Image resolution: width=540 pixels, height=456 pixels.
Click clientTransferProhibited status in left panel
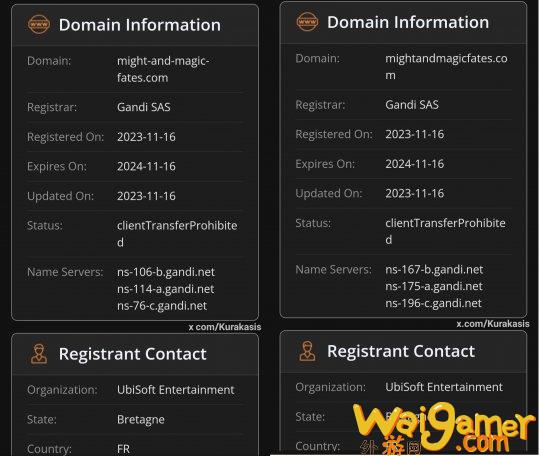(x=177, y=234)
